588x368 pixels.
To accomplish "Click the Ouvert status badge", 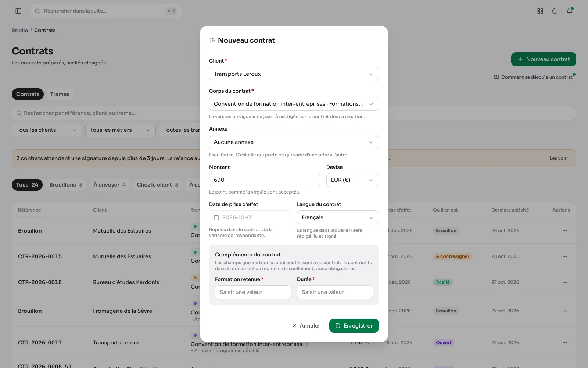I will [444, 343].
